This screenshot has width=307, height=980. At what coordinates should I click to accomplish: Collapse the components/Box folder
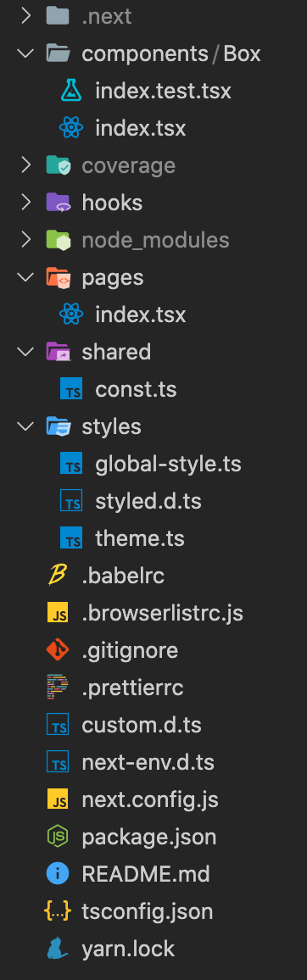tap(25, 53)
